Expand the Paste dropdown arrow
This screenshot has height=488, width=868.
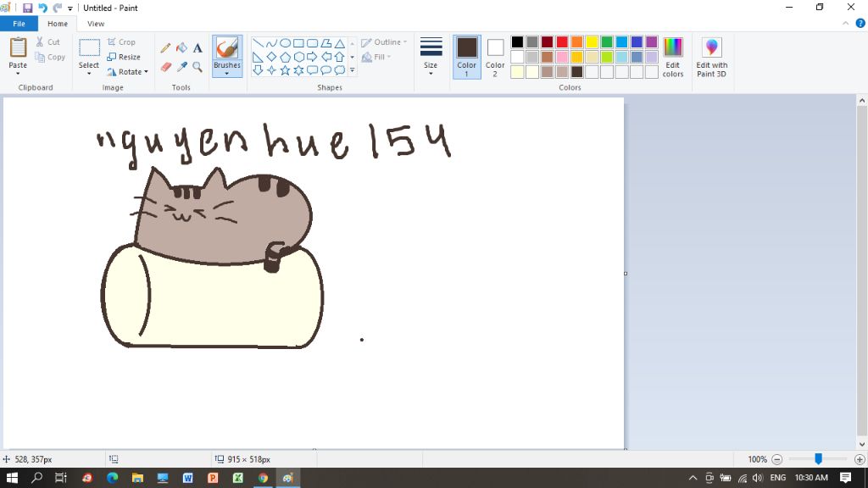click(x=18, y=74)
